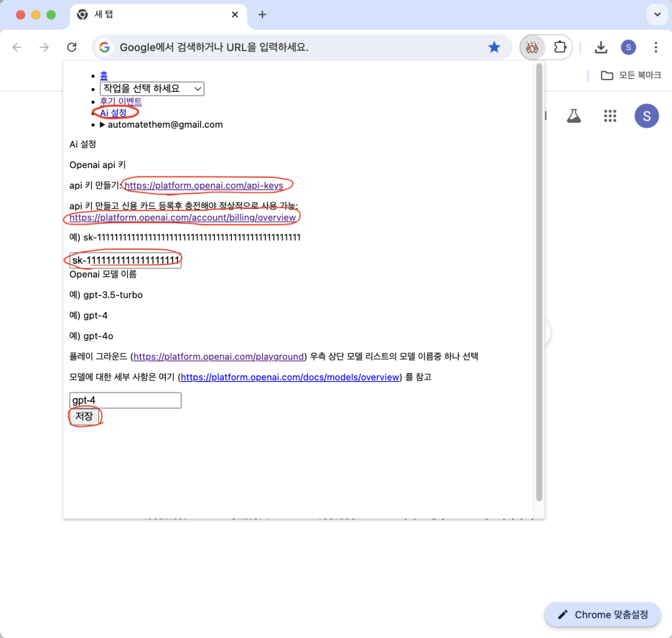
Task: Open the large Google account avatar S
Action: click(647, 116)
